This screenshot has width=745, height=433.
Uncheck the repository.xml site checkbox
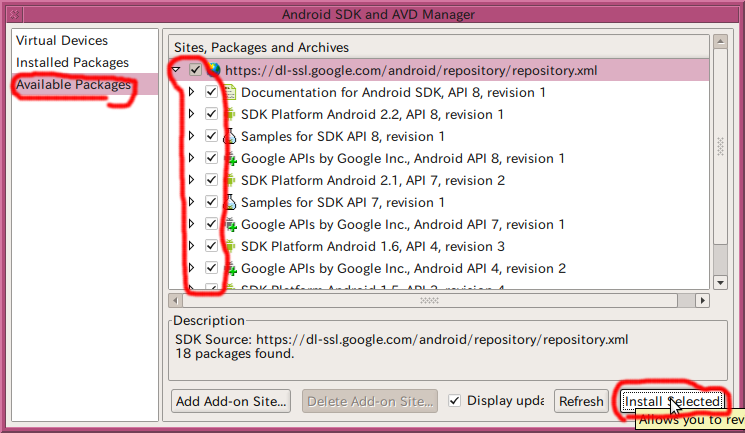[x=195, y=70]
